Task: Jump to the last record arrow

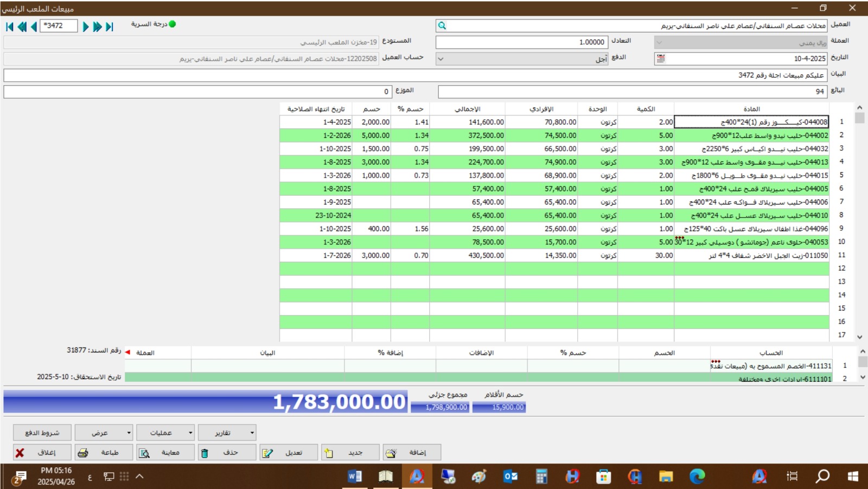Action: [x=110, y=27]
